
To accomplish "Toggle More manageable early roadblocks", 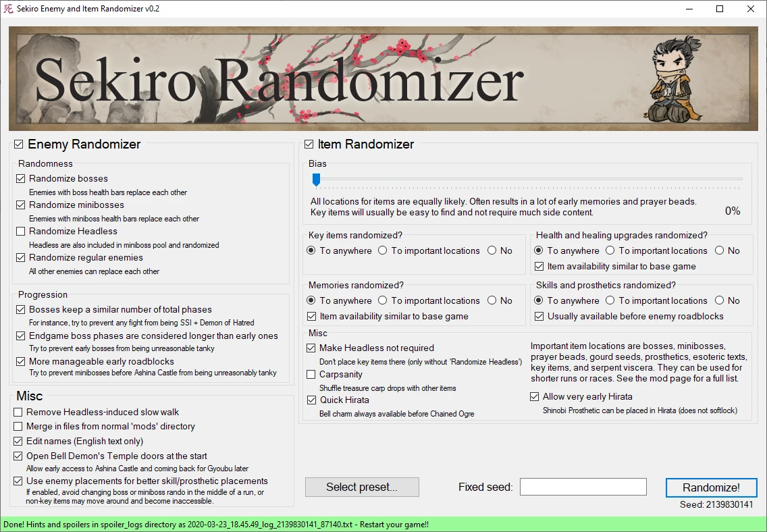I will 20,362.
